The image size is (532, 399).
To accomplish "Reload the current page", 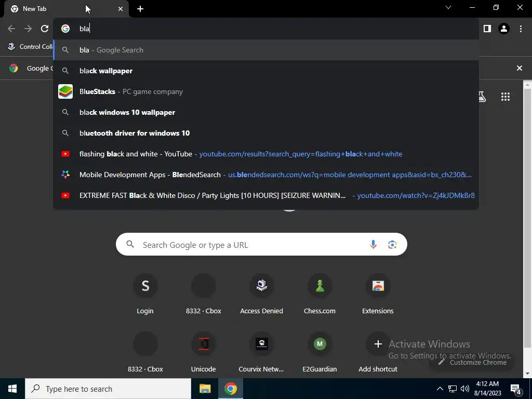I will click(45, 29).
